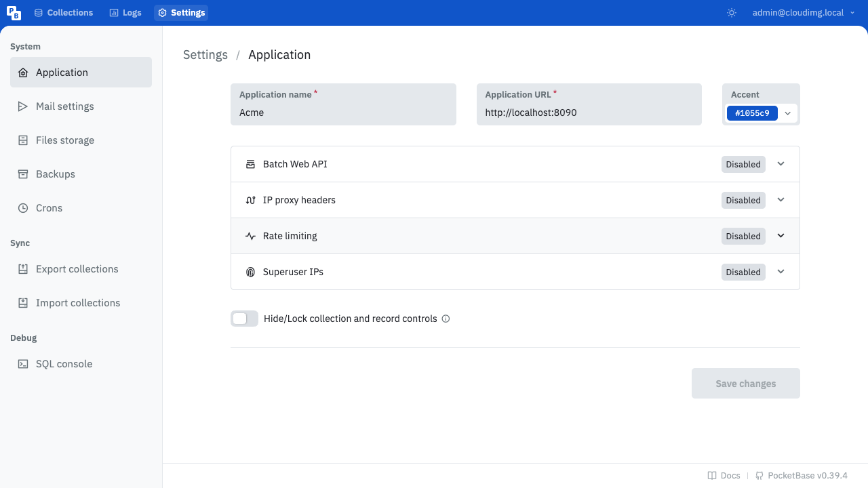Viewport: 868px width, 488px height.
Task: Click the Disabled badge on Rate limiting
Action: pyautogui.click(x=743, y=236)
